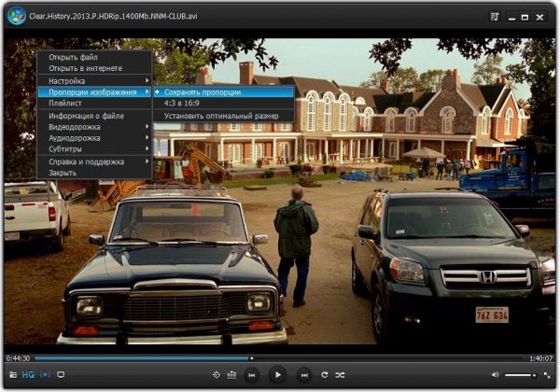The width and height of the screenshot is (560, 392).
Task: Expand the "Субтитры" submenu arrow
Action: [x=147, y=149]
